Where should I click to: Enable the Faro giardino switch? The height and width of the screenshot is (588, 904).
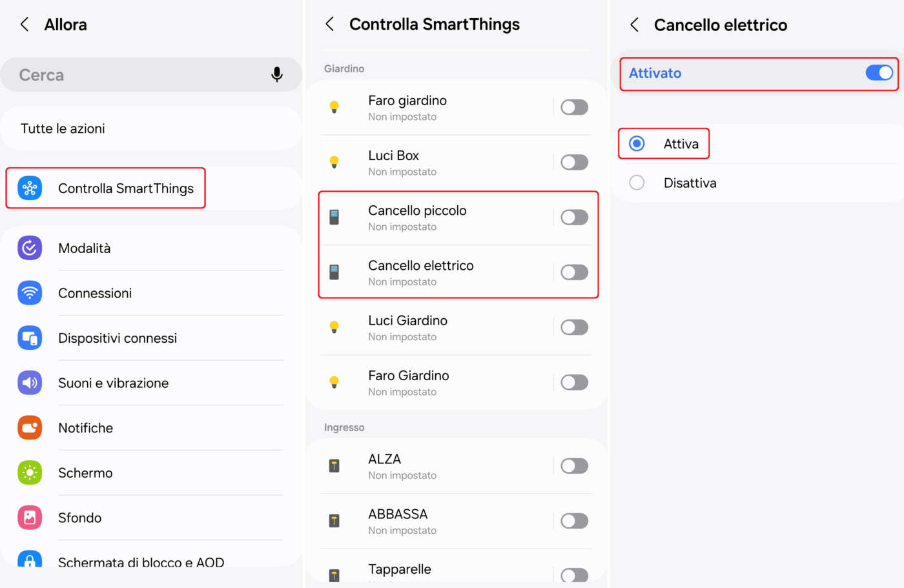[574, 107]
